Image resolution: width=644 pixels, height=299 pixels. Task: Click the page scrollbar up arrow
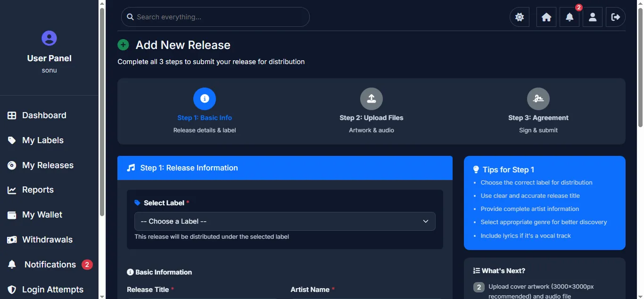click(640, 3)
